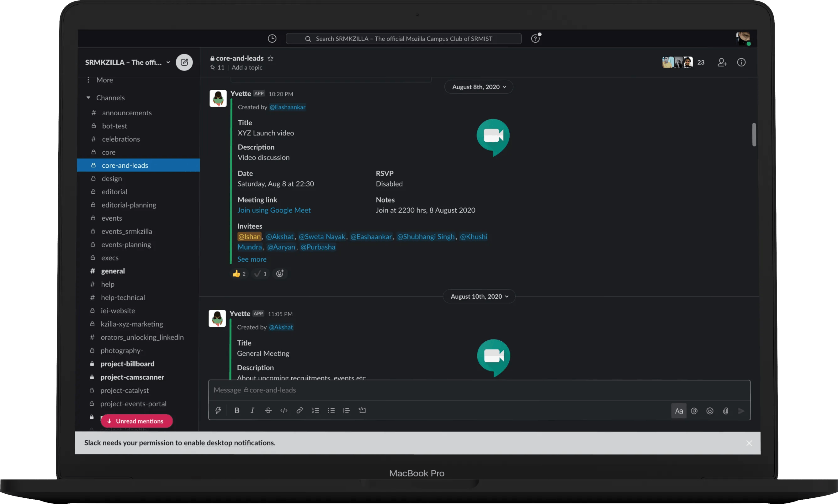
Task: Open August 8th, 2020 date dropdown
Action: click(x=479, y=87)
